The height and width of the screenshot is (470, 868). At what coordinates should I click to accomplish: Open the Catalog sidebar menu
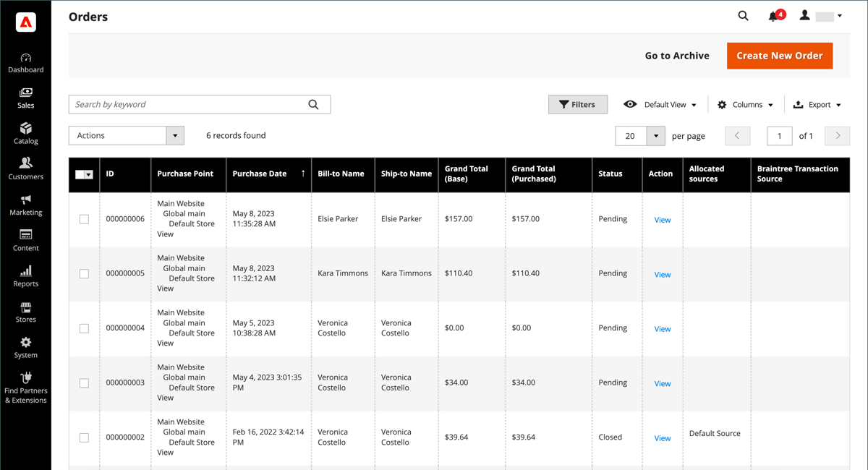click(x=25, y=133)
